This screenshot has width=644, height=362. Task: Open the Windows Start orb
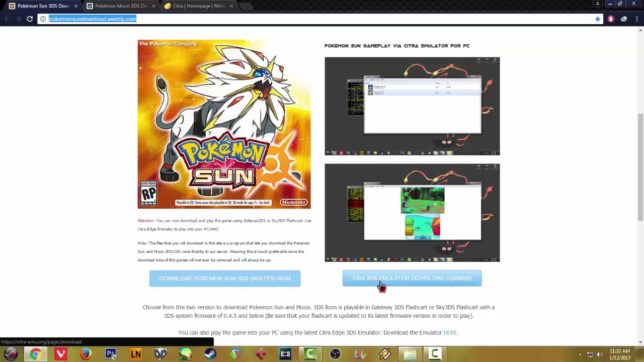coord(11,354)
